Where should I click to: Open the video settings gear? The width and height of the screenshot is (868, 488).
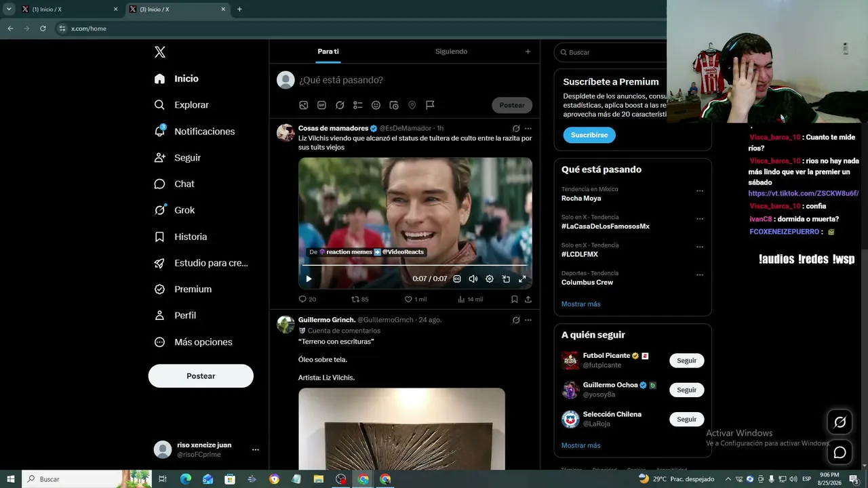click(490, 279)
